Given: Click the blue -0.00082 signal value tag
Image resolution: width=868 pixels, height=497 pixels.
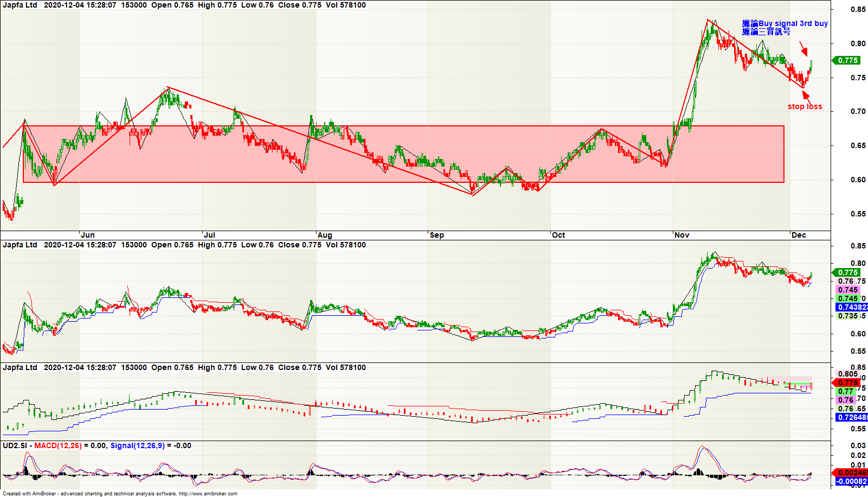Looking at the screenshot, I should point(851,481).
